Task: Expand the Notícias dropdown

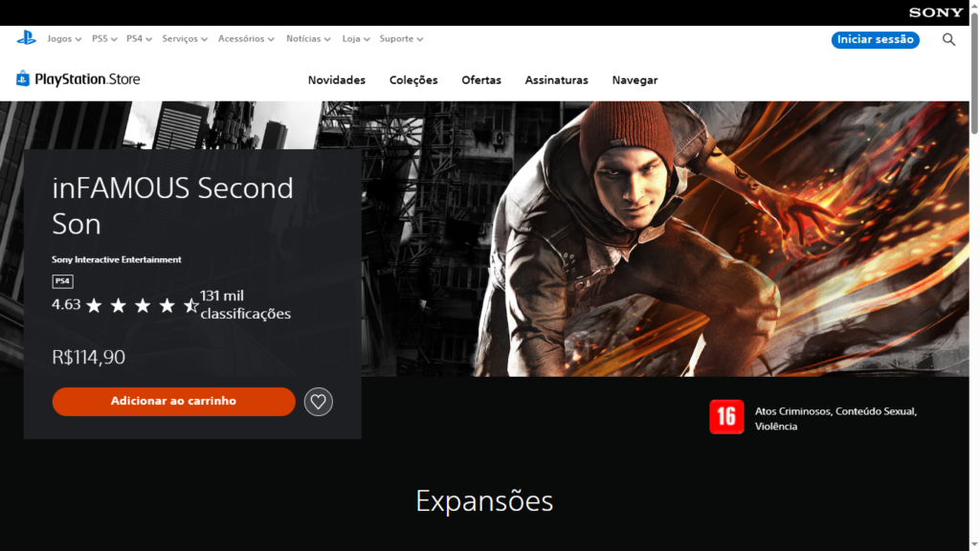Action: 308,38
